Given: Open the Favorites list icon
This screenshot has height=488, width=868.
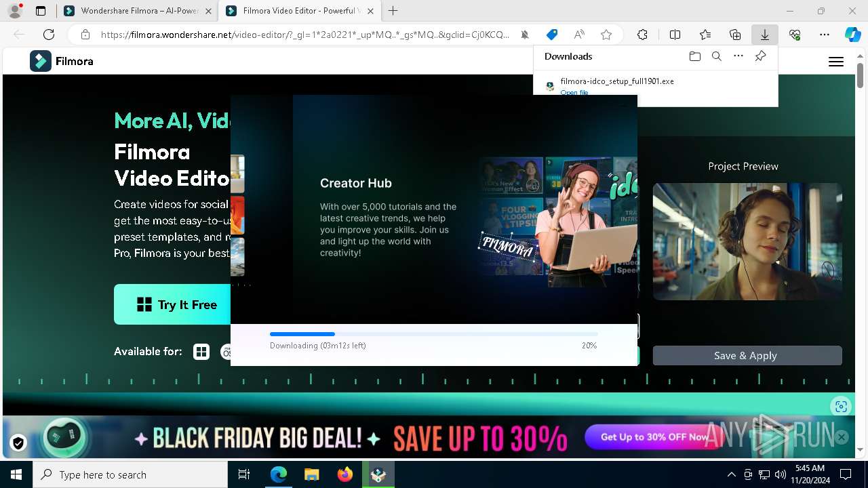Looking at the screenshot, I should tap(705, 35).
